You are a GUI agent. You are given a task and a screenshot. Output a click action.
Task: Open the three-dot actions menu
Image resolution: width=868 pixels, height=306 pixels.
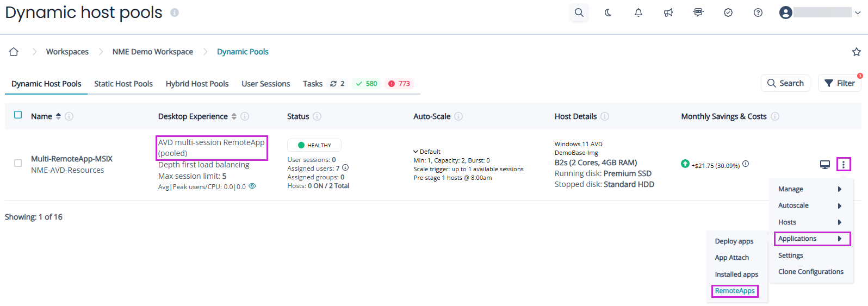pyautogui.click(x=843, y=164)
